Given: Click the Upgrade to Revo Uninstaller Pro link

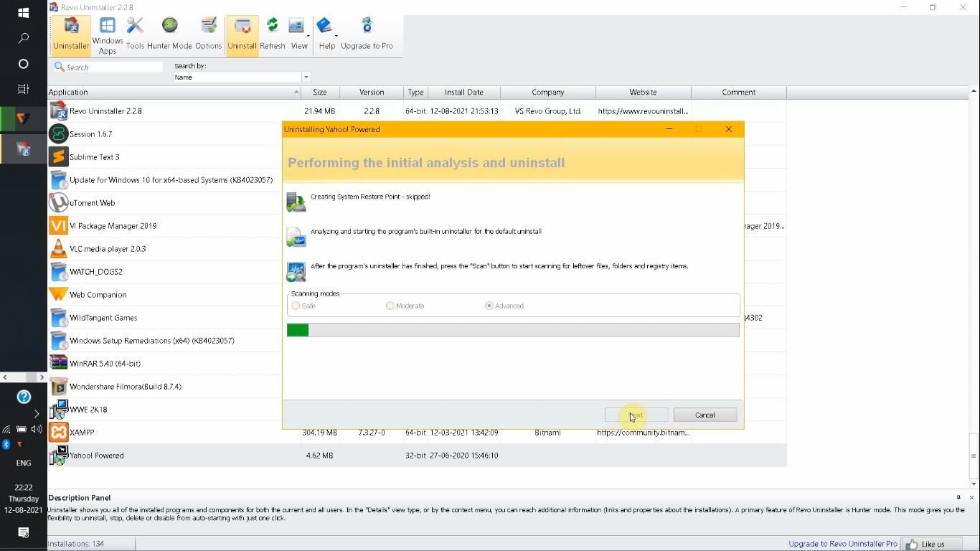Looking at the screenshot, I should coord(842,543).
